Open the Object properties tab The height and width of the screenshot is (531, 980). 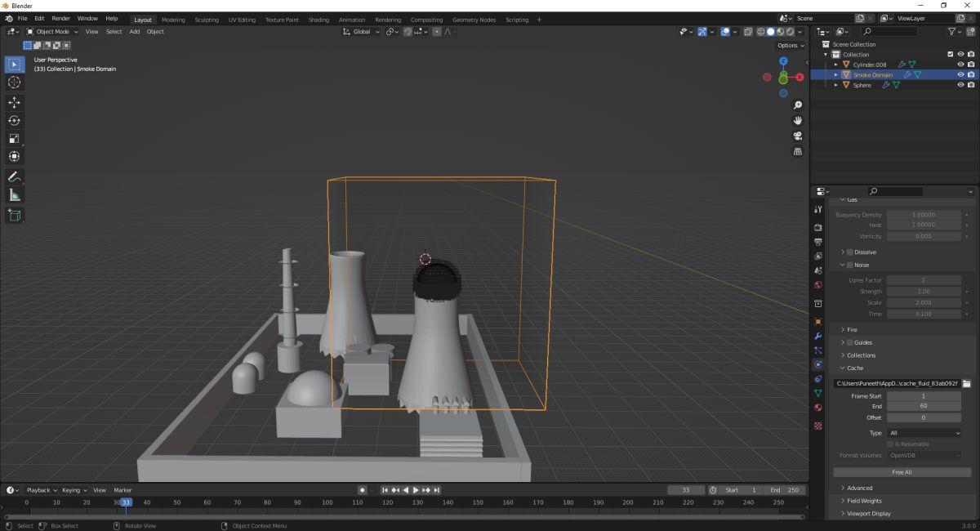[818, 321]
